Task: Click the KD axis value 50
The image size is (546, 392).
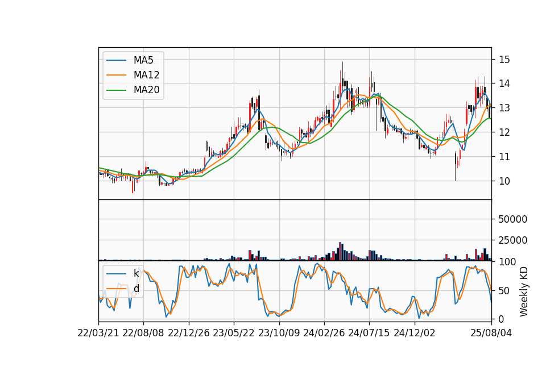Action: [x=504, y=290]
